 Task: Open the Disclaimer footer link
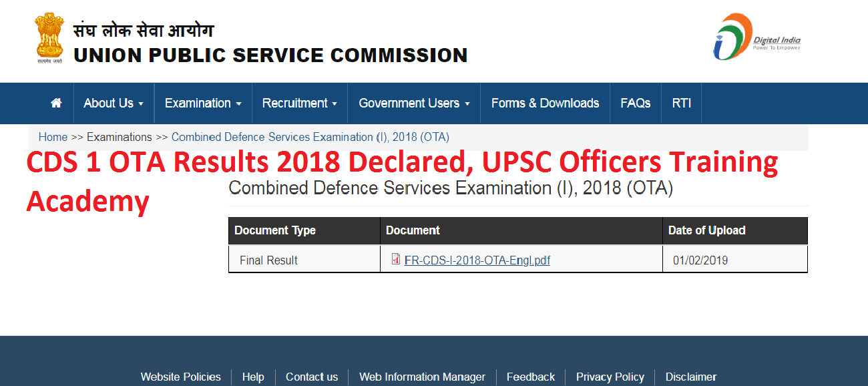(x=690, y=377)
